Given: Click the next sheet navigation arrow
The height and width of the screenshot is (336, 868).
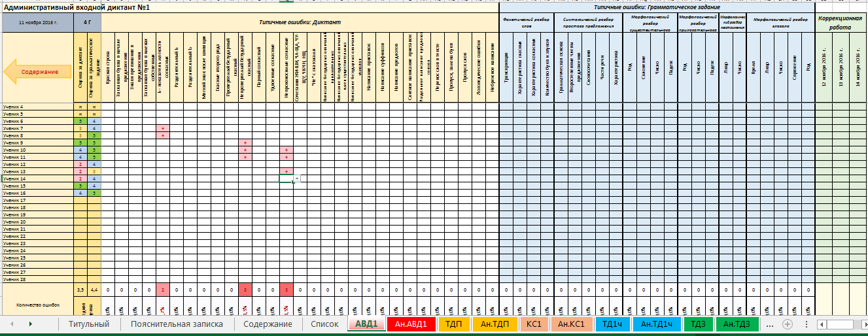Looking at the screenshot, I should [30, 324].
